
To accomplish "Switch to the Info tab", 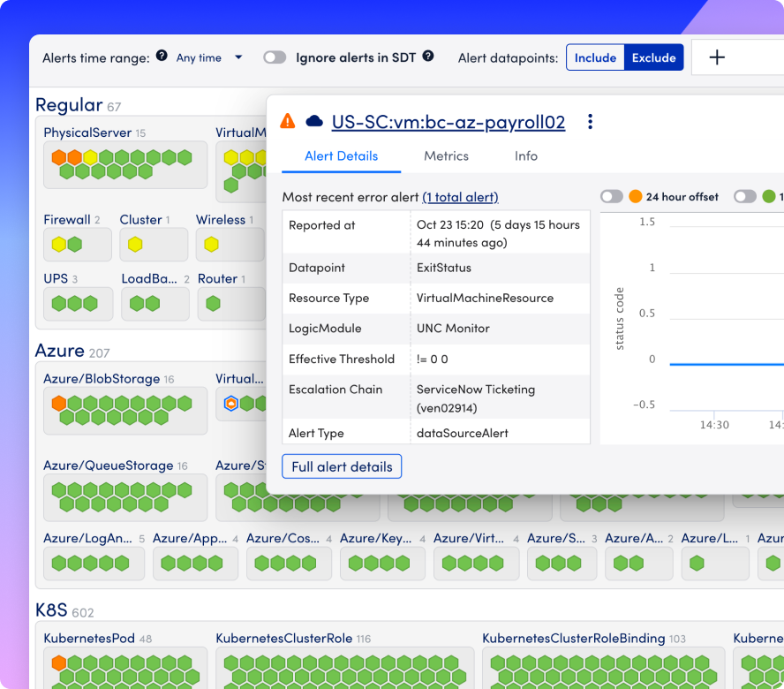I will [526, 156].
